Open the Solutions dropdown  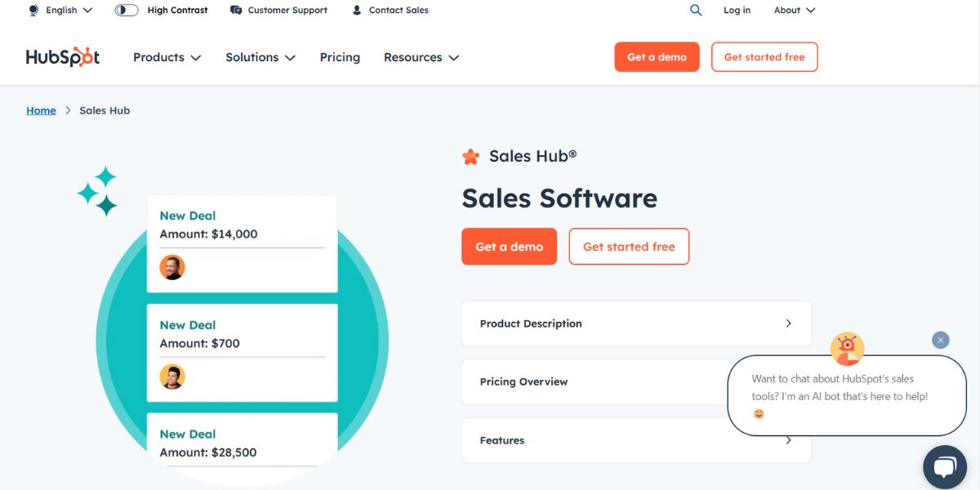[x=260, y=57]
